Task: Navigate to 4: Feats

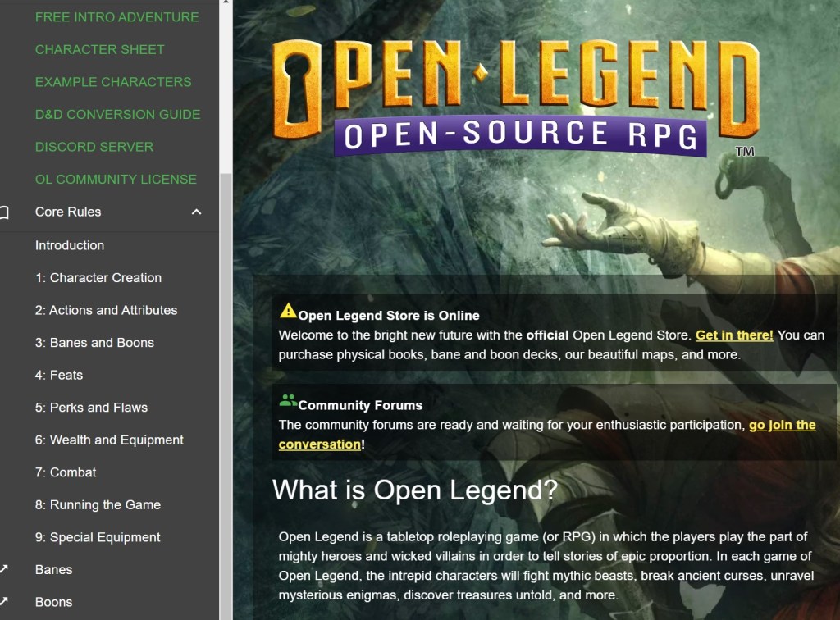Action: (59, 376)
